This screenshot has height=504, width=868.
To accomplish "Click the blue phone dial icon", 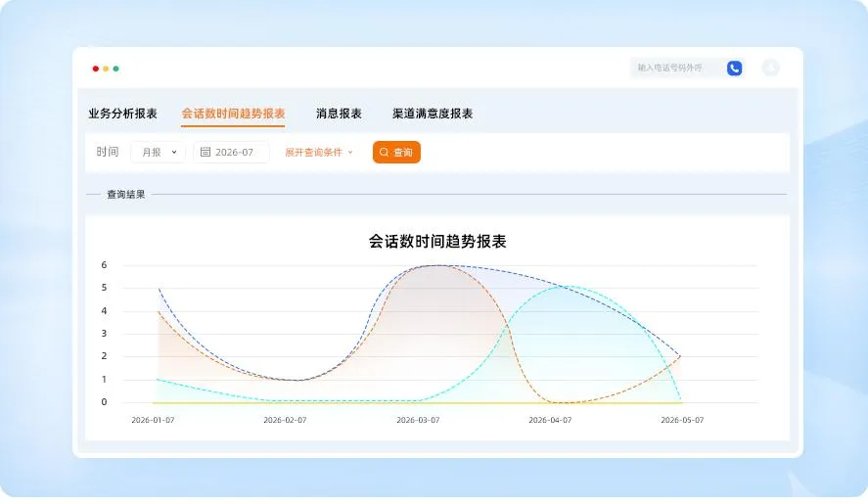I will (x=734, y=69).
